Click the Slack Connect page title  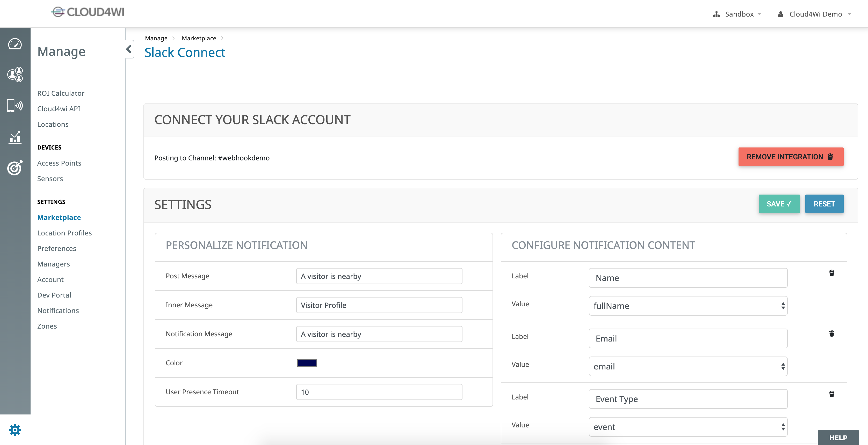(185, 53)
